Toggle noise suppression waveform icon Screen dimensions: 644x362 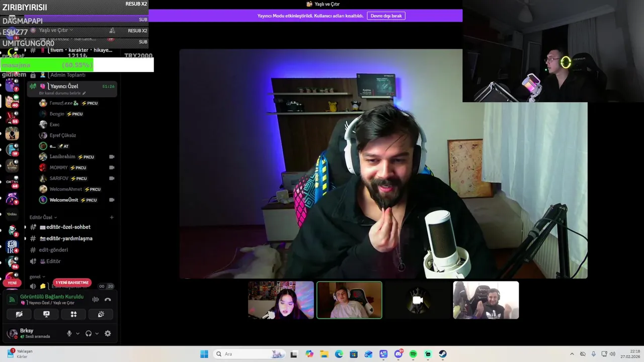(96, 300)
